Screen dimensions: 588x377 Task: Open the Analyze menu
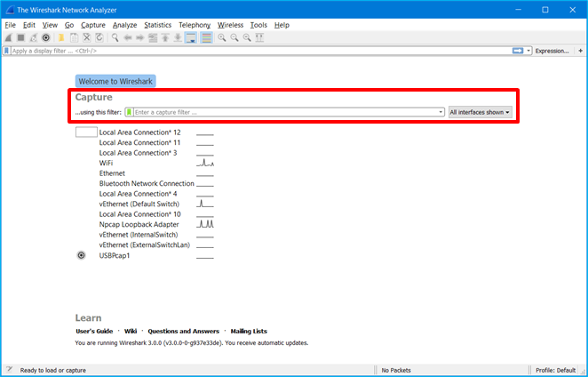click(124, 25)
